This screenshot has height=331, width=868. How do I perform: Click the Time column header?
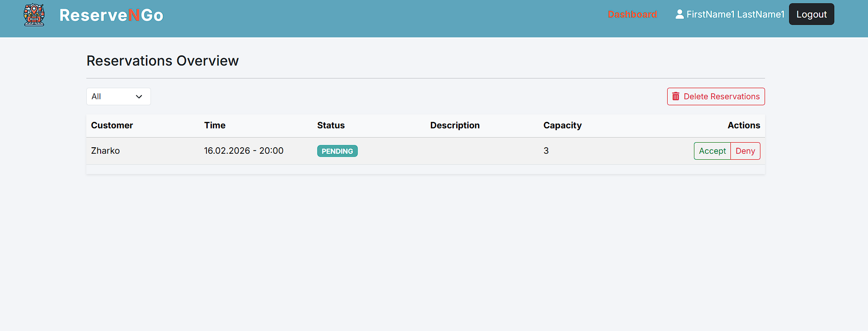(215, 126)
